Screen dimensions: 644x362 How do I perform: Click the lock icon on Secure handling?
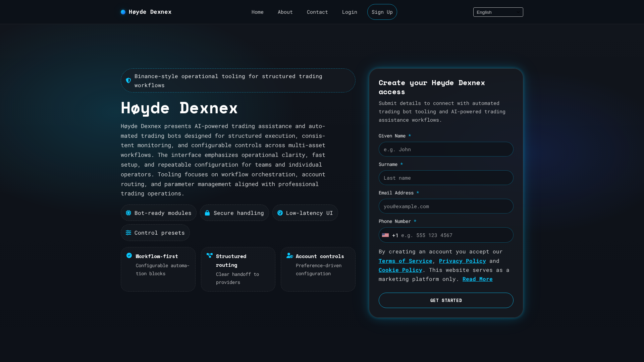tap(207, 213)
